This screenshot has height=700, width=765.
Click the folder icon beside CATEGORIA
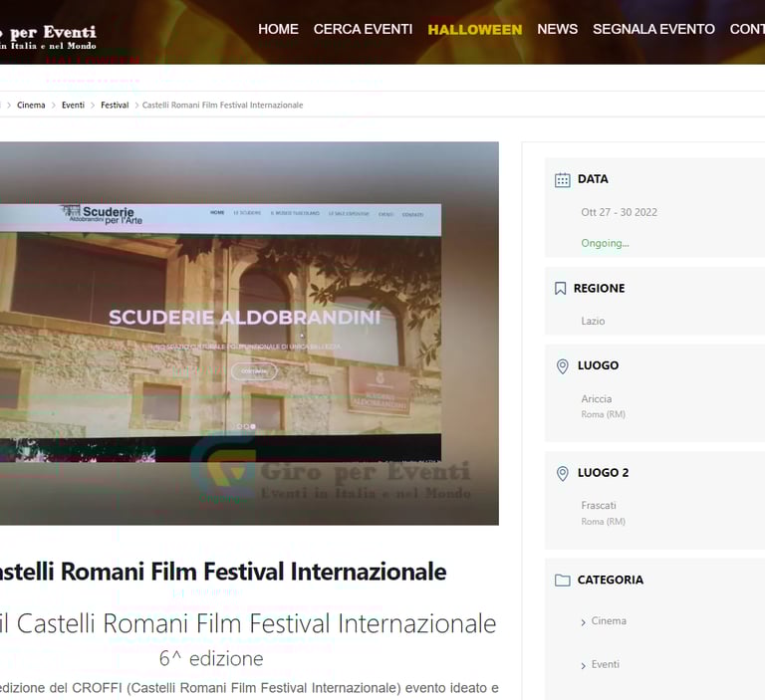(563, 581)
